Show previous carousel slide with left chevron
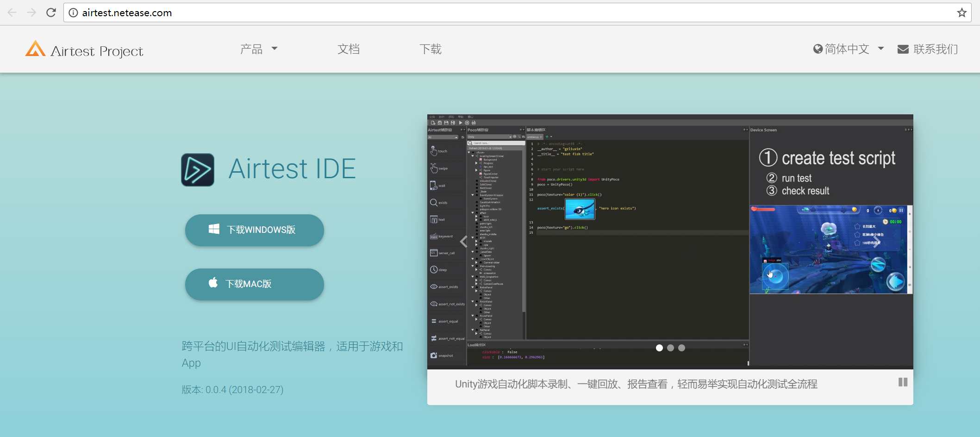This screenshot has height=437, width=980. coord(463,241)
